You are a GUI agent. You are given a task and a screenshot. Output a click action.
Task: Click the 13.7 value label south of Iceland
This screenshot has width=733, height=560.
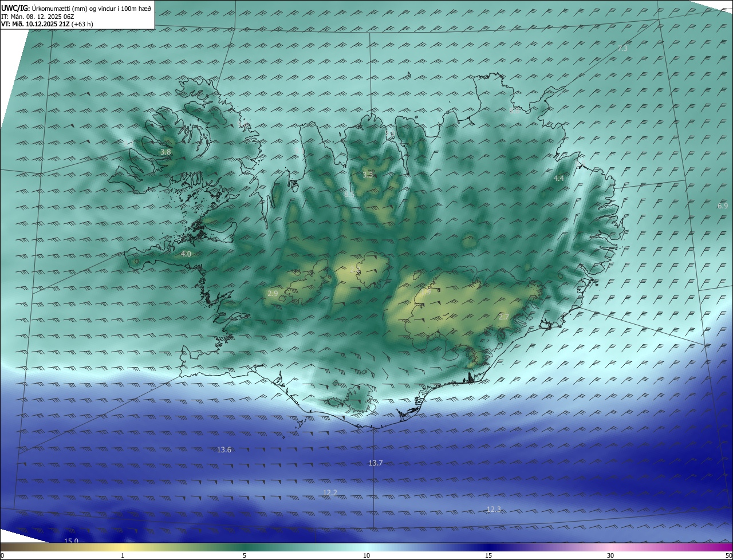(376, 463)
